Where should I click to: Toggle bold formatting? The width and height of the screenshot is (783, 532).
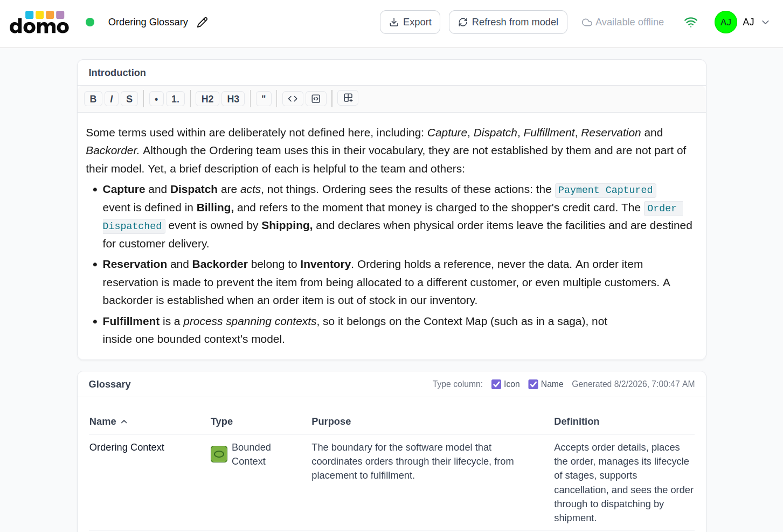[93, 99]
